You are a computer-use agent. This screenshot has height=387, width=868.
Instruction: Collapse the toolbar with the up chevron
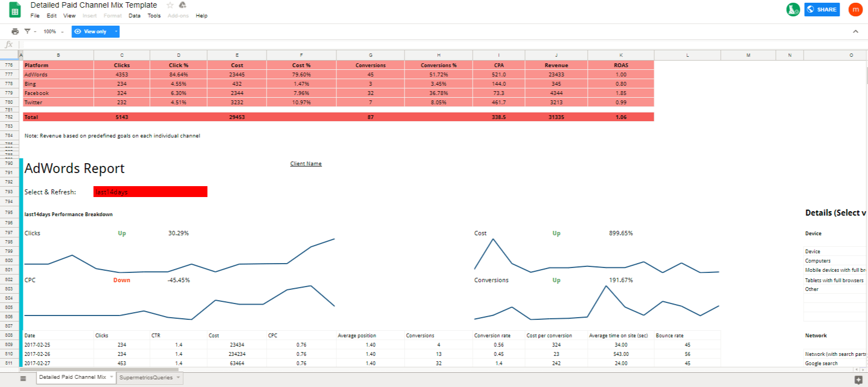coord(855,32)
